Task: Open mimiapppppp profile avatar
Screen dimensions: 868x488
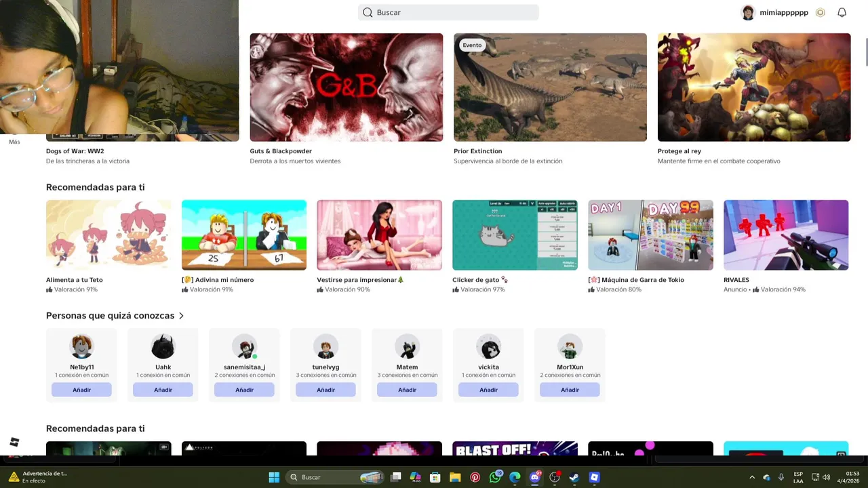Action: point(748,12)
